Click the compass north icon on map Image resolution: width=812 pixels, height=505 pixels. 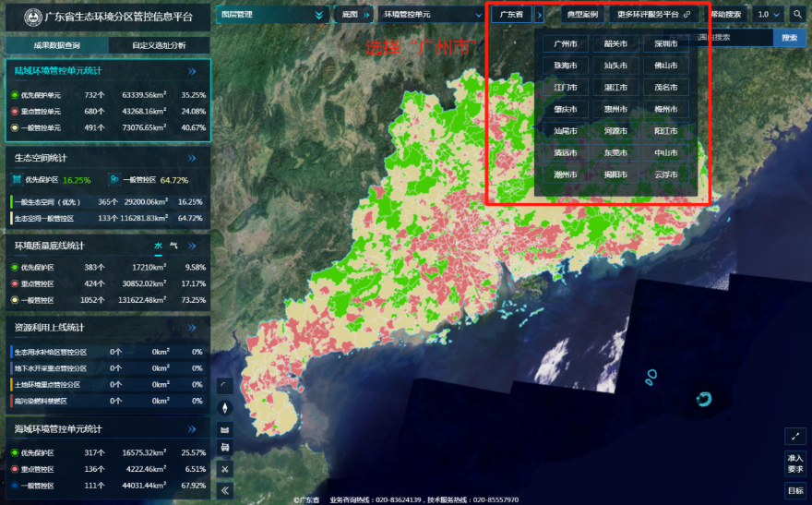[x=225, y=407]
